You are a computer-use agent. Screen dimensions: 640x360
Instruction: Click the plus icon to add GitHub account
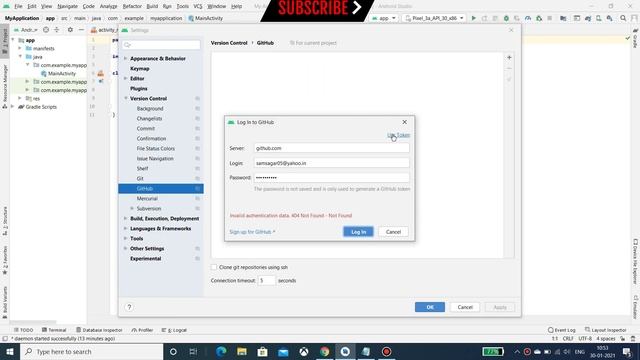click(x=509, y=58)
